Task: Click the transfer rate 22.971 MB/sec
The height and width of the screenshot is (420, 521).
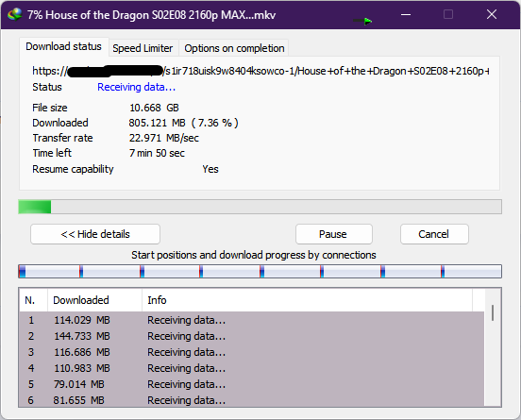Action: click(x=164, y=138)
